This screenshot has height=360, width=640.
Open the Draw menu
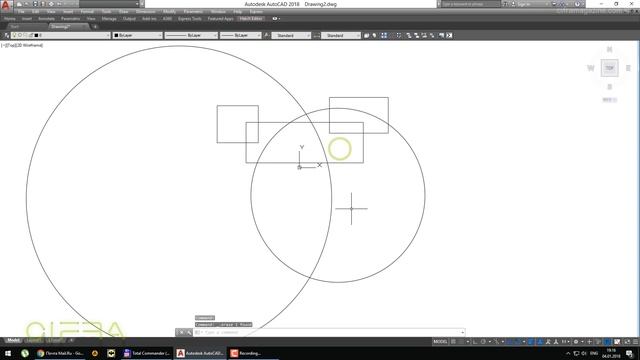[x=123, y=12]
